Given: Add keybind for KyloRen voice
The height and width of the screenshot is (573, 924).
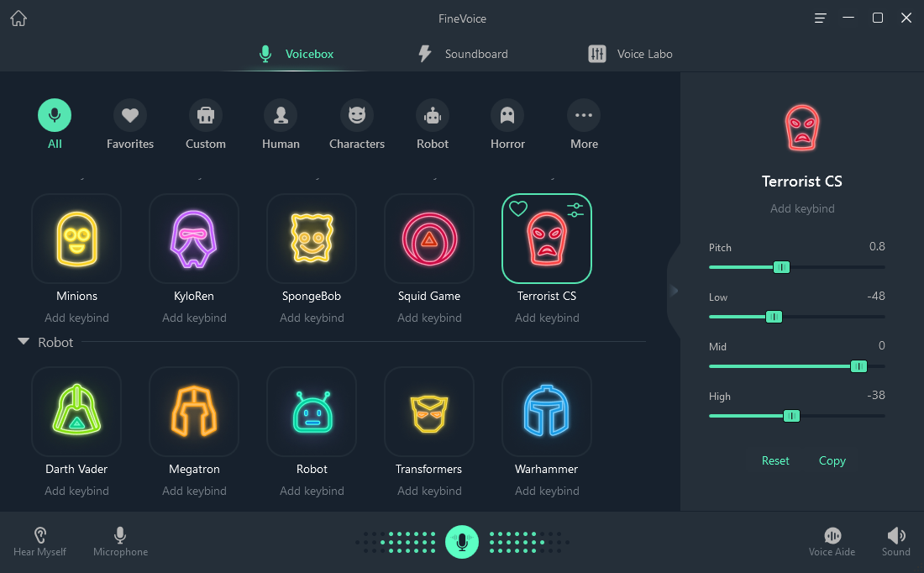Looking at the screenshot, I should (194, 318).
